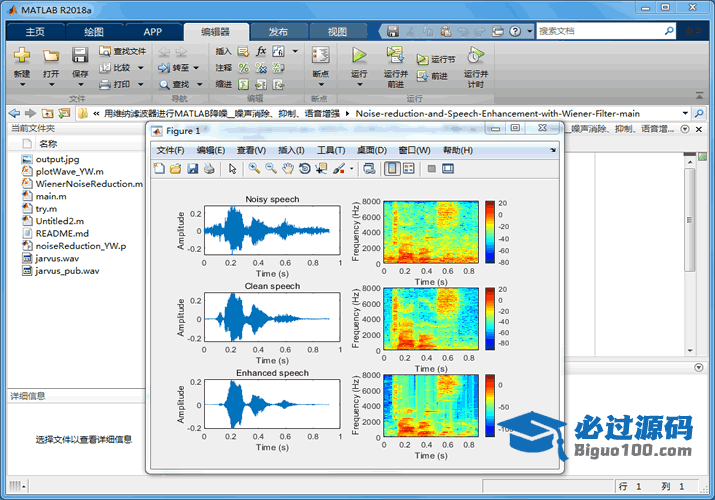Click the Open (打开) folder icon

click(x=51, y=56)
